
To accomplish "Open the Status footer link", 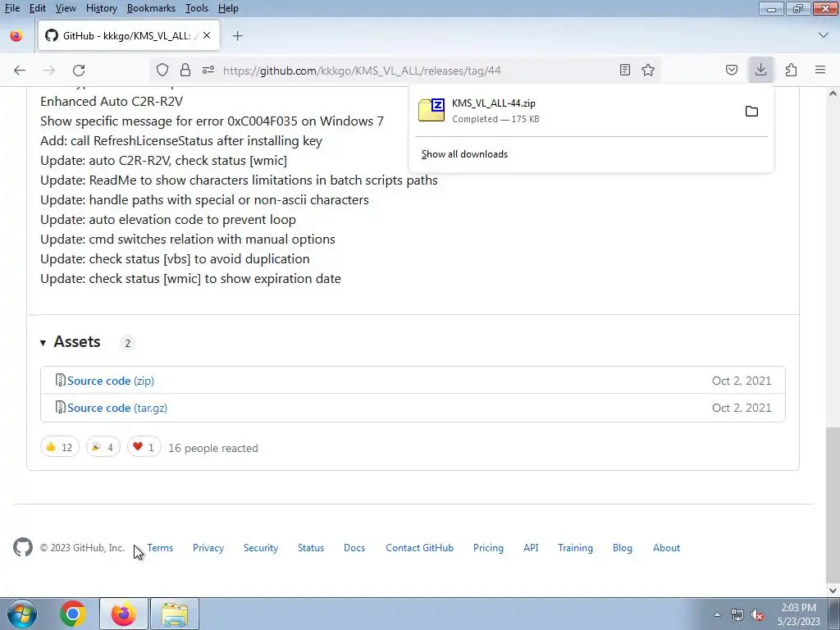I will coord(311,547).
